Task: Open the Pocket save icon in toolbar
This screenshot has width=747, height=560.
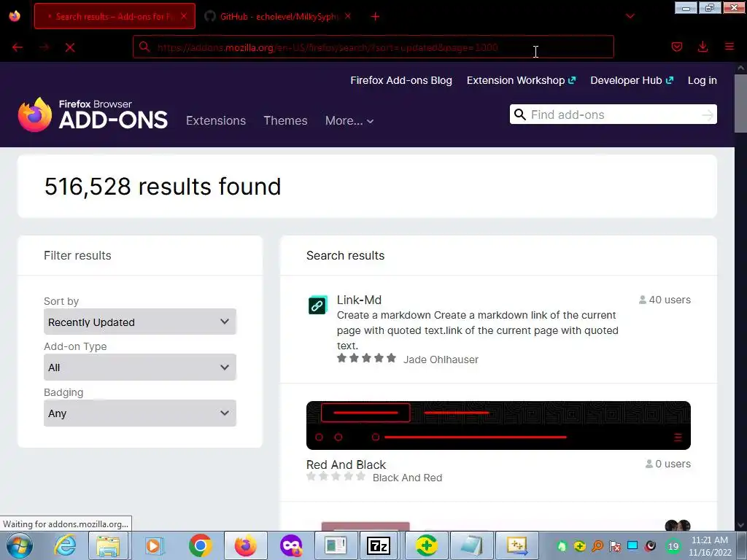Action: tap(676, 47)
